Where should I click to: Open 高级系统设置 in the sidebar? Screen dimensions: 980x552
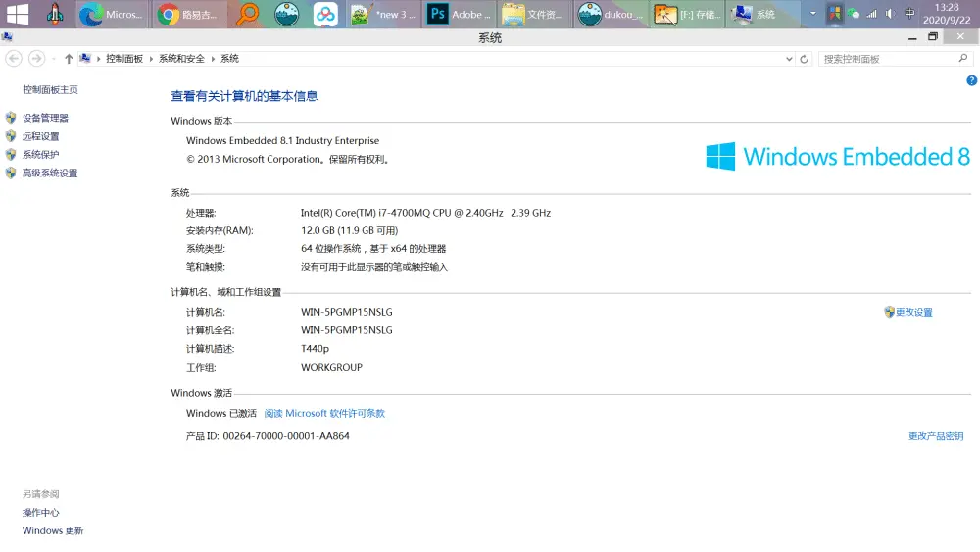click(49, 174)
